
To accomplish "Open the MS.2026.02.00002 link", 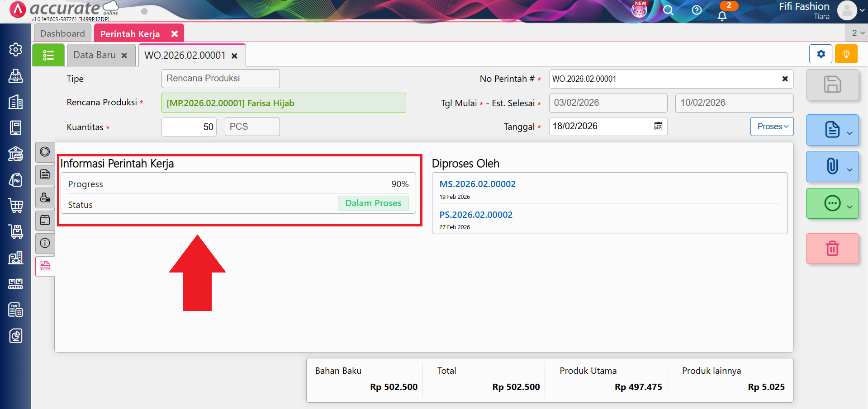I will (477, 184).
